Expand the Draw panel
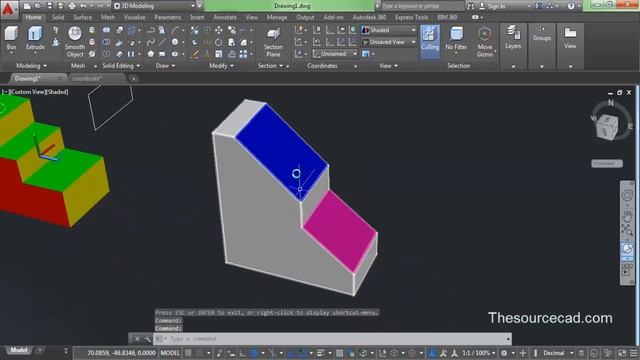 pos(165,66)
